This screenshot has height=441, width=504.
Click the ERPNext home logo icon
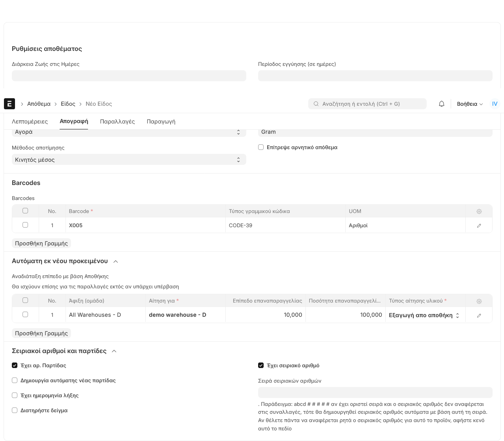point(9,104)
